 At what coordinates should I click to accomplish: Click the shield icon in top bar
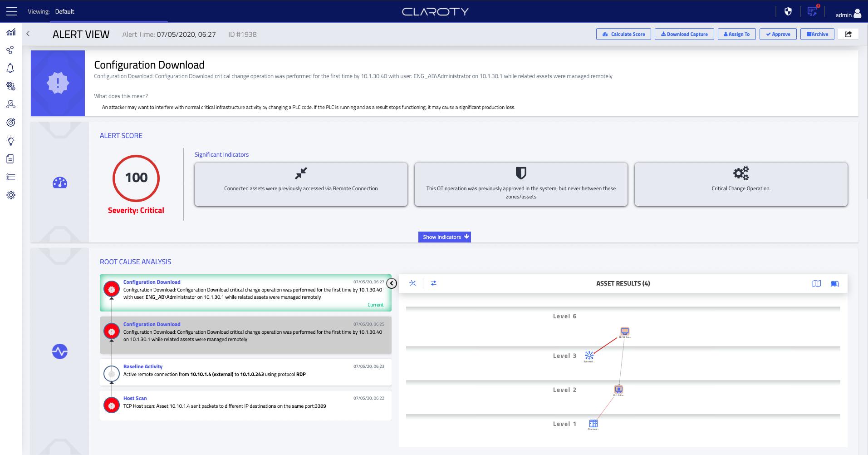(788, 12)
